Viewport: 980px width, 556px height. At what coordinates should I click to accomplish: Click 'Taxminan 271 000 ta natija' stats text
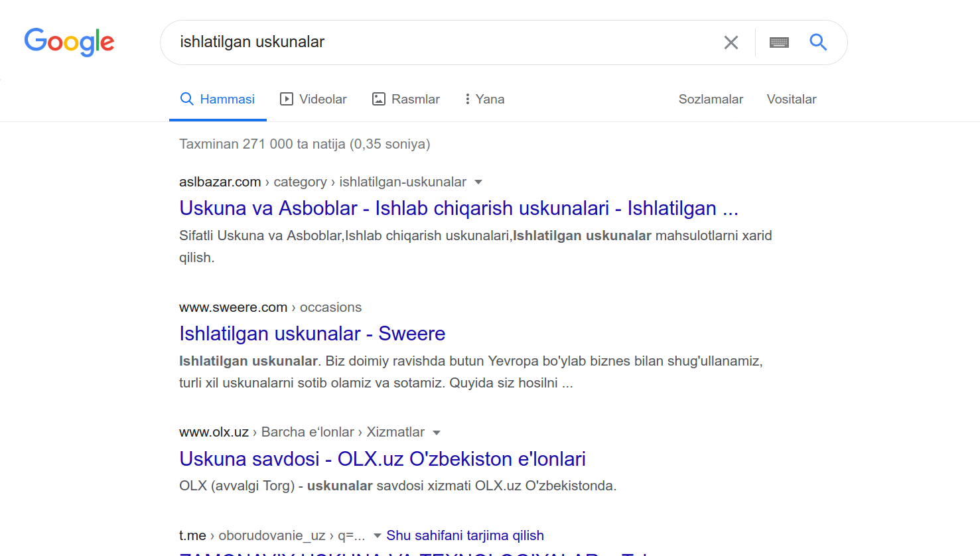click(305, 144)
